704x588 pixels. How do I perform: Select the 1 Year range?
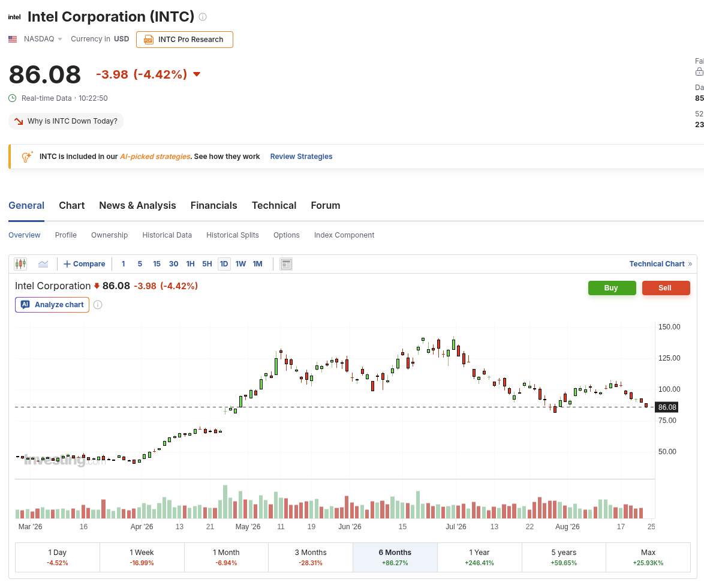coord(480,557)
